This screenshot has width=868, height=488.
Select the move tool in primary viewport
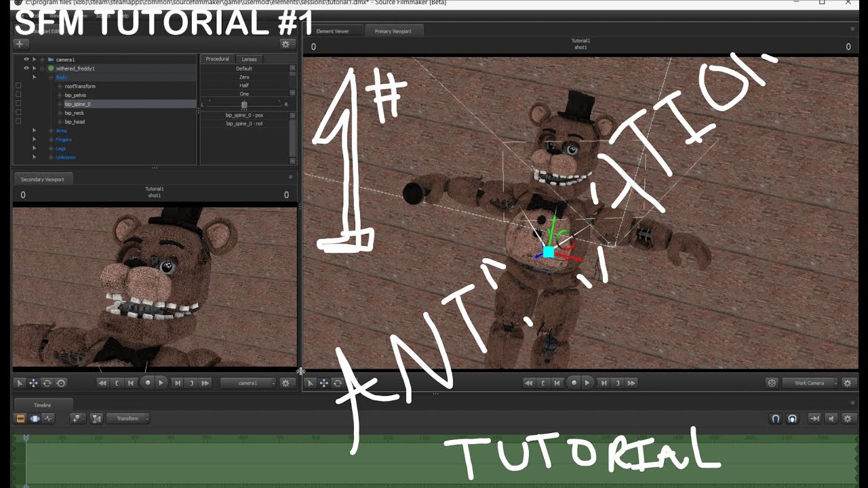coord(324,383)
